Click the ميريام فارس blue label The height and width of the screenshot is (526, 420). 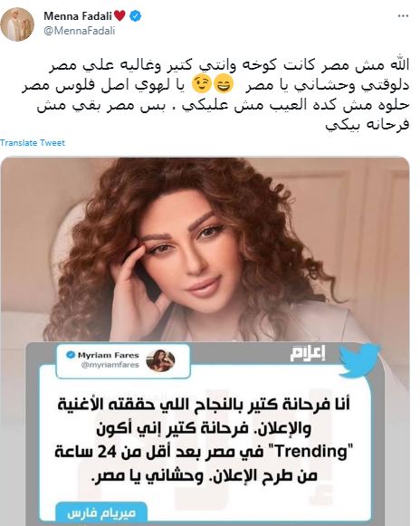point(101,513)
